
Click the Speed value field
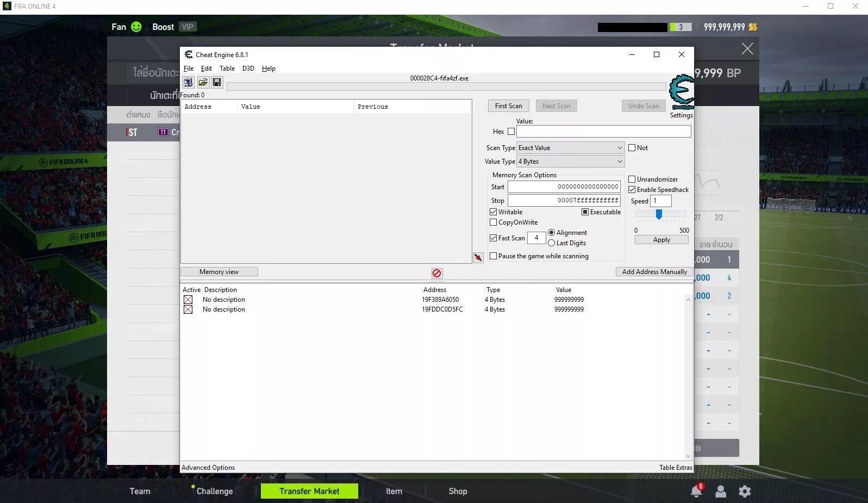tap(661, 201)
